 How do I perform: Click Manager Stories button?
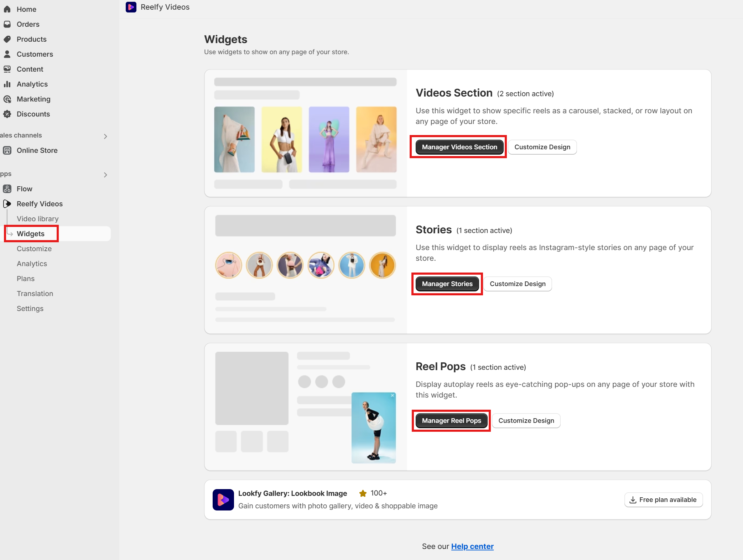447,284
